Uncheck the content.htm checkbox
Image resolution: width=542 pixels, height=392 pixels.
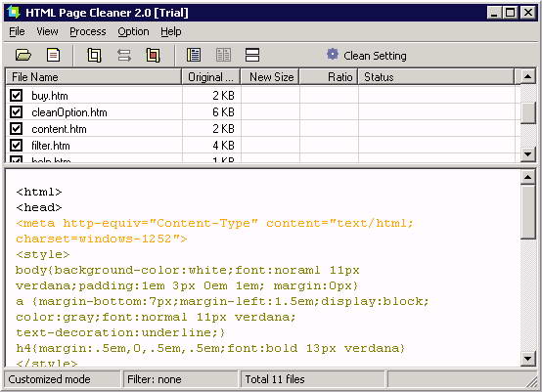tap(16, 128)
